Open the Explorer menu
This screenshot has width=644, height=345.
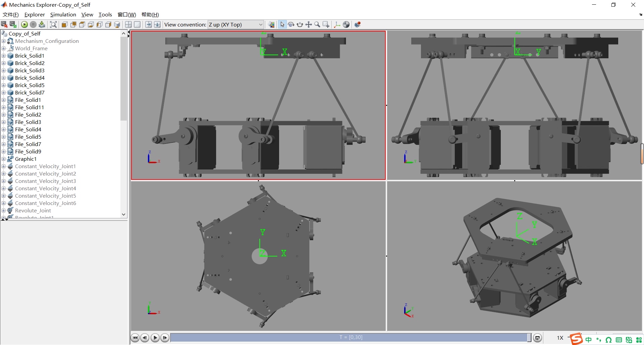tap(35, 14)
